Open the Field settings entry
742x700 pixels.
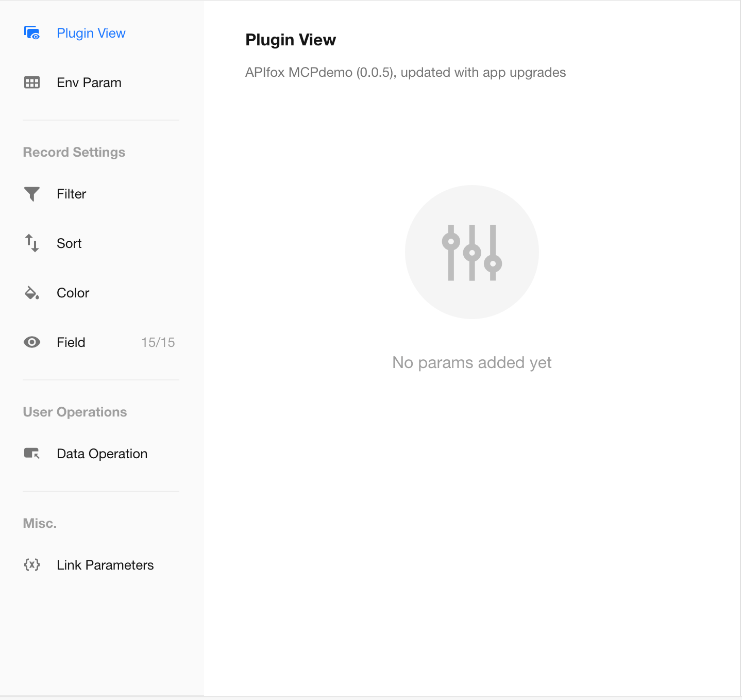point(71,342)
